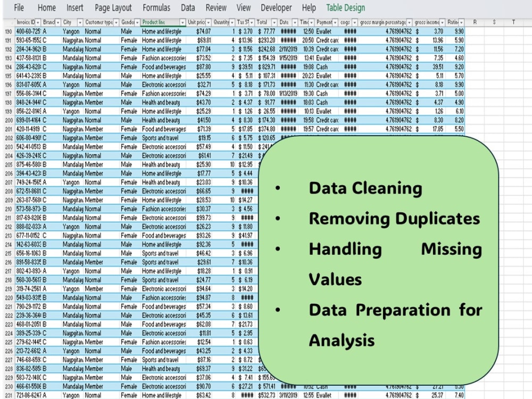
Task: Click the $87.16 unit price cell
Action: pos(199,360)
